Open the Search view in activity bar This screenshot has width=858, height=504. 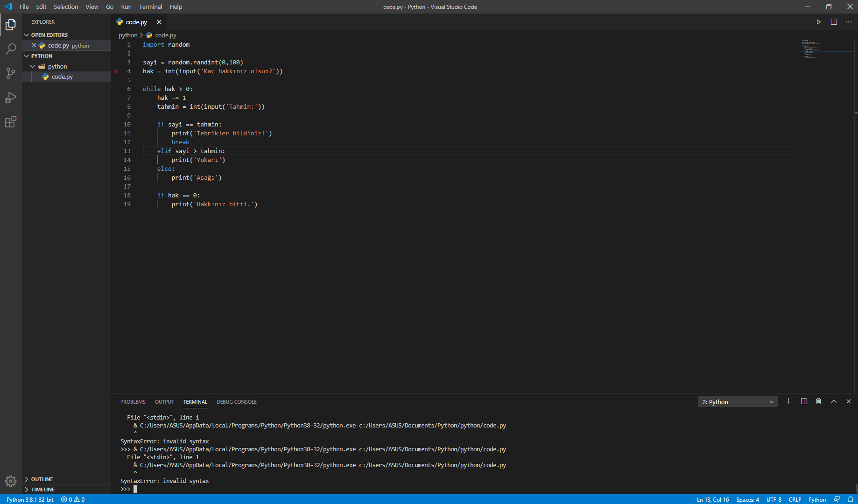coord(11,49)
